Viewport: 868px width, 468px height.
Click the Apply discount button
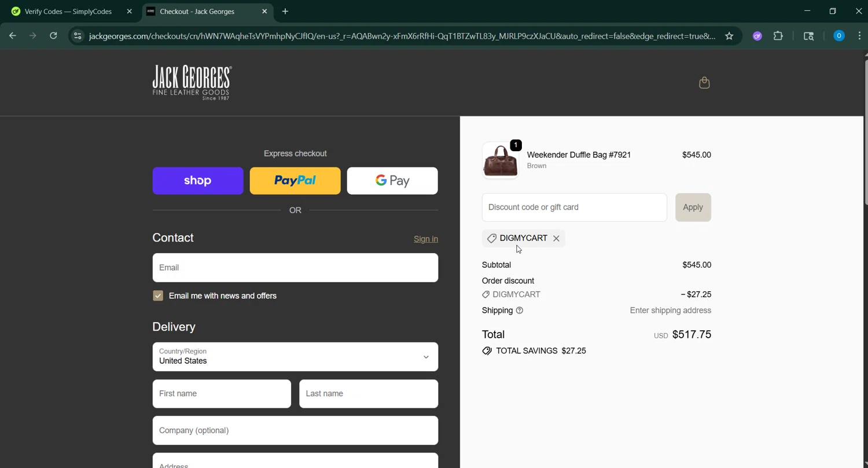point(693,207)
